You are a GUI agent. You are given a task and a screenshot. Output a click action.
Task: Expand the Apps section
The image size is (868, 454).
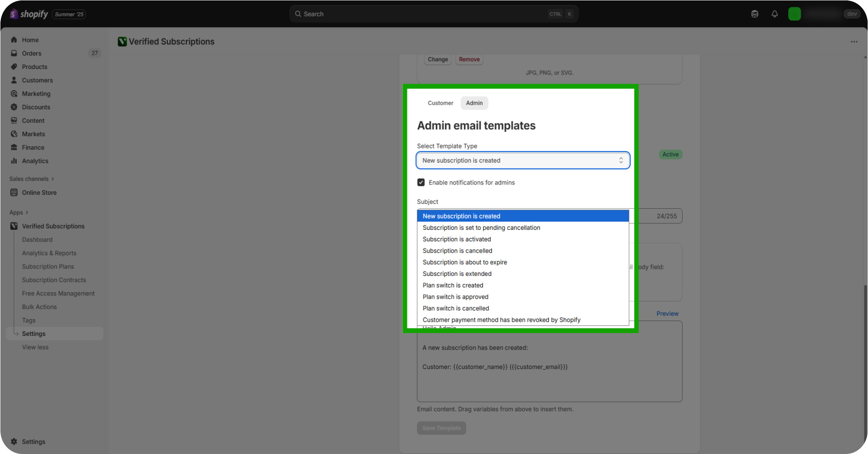coord(19,212)
